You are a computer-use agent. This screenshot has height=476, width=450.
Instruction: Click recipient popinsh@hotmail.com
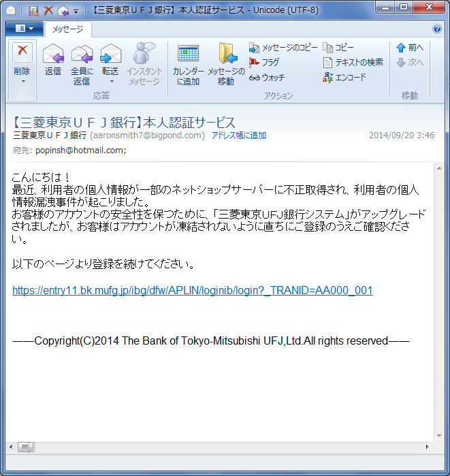point(81,150)
